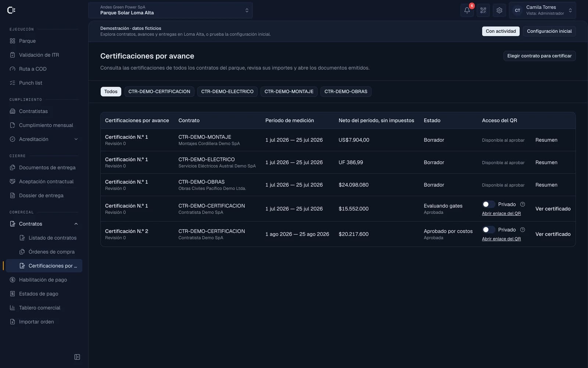Filter by CTR-DEMO-OBRAS tab
588x368 pixels.
click(x=346, y=92)
